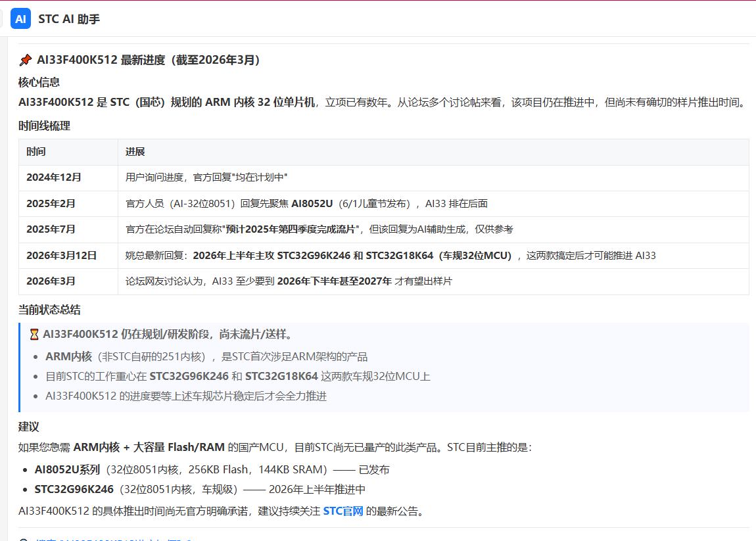756x541 pixels.
Task: Click the 建议 heading
Action: (28, 427)
